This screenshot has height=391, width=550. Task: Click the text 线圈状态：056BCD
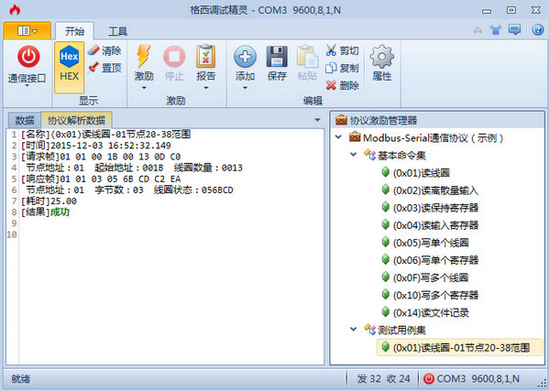click(x=193, y=190)
